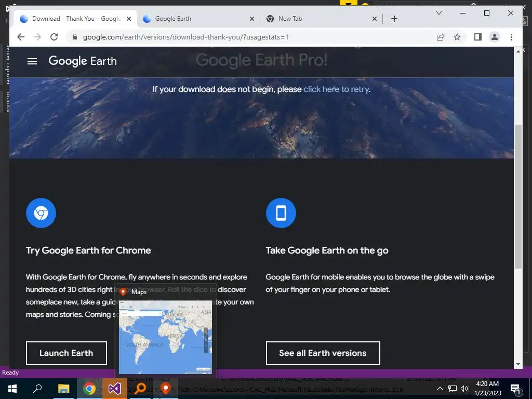Viewport: 532px width, 399px height.
Task: Bookmark this tab with the star
Action: (x=457, y=37)
